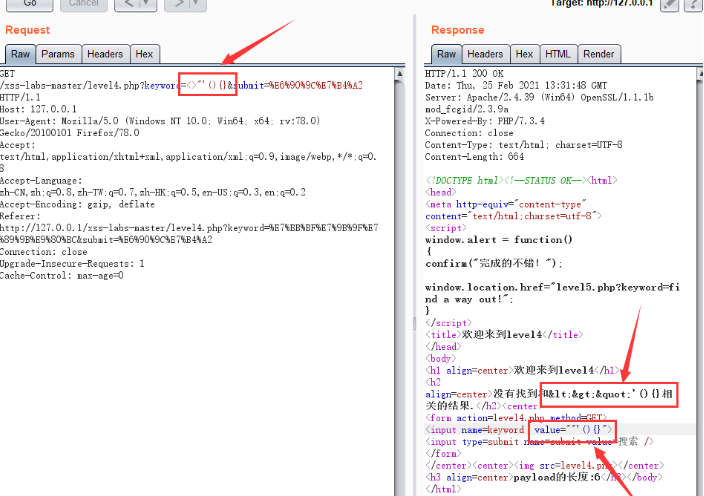The width and height of the screenshot is (704, 496).
Task: Click the input name=keyword line in the response
Action: [519, 430]
